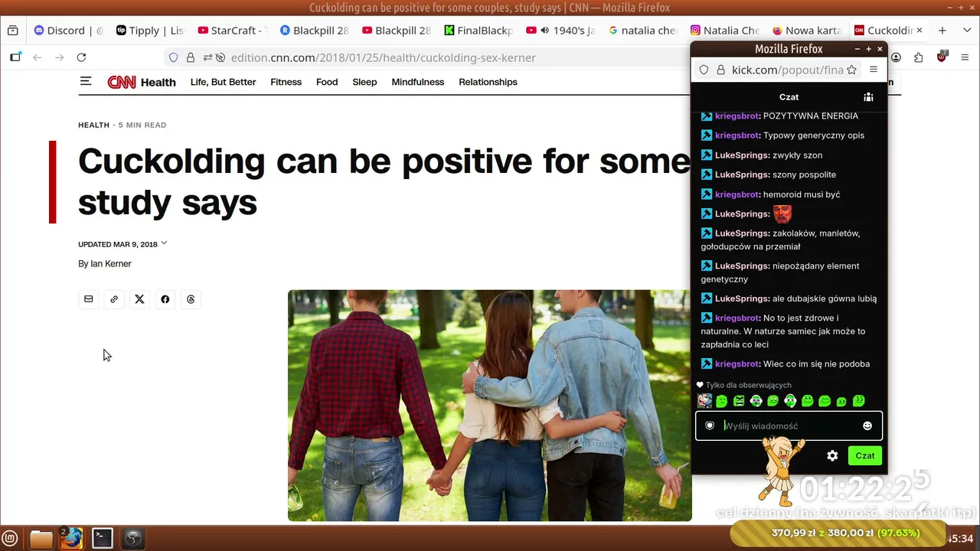Open the Sleep section

click(364, 82)
